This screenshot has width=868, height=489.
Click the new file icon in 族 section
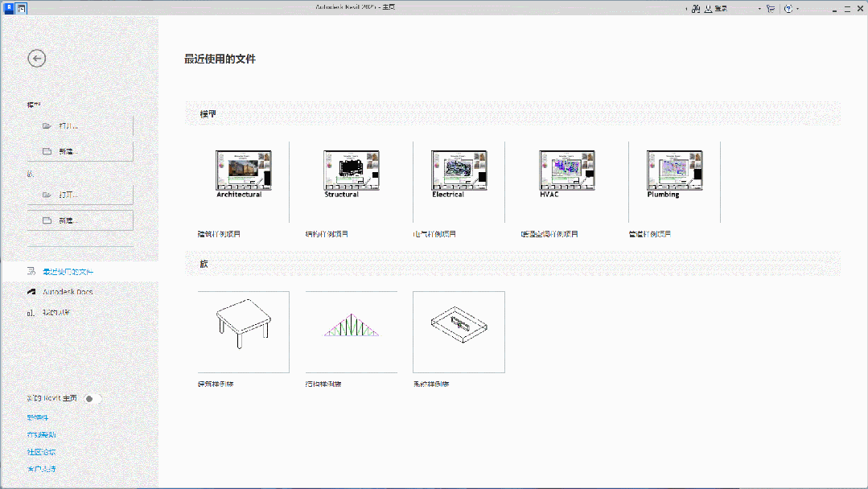point(47,220)
